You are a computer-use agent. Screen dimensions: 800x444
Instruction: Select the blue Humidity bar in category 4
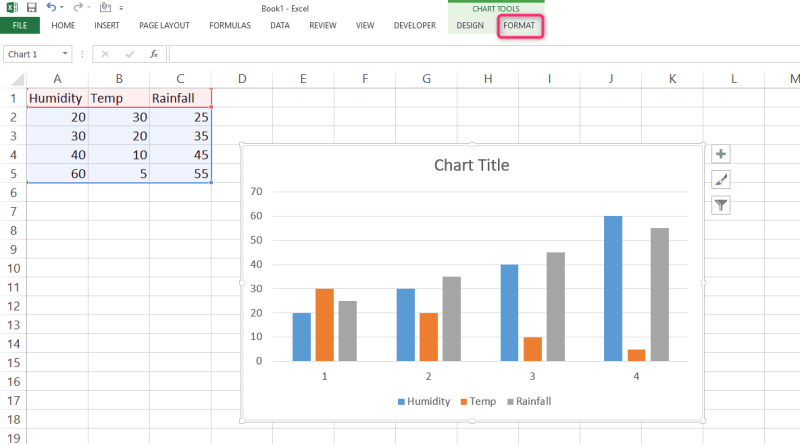(613, 288)
